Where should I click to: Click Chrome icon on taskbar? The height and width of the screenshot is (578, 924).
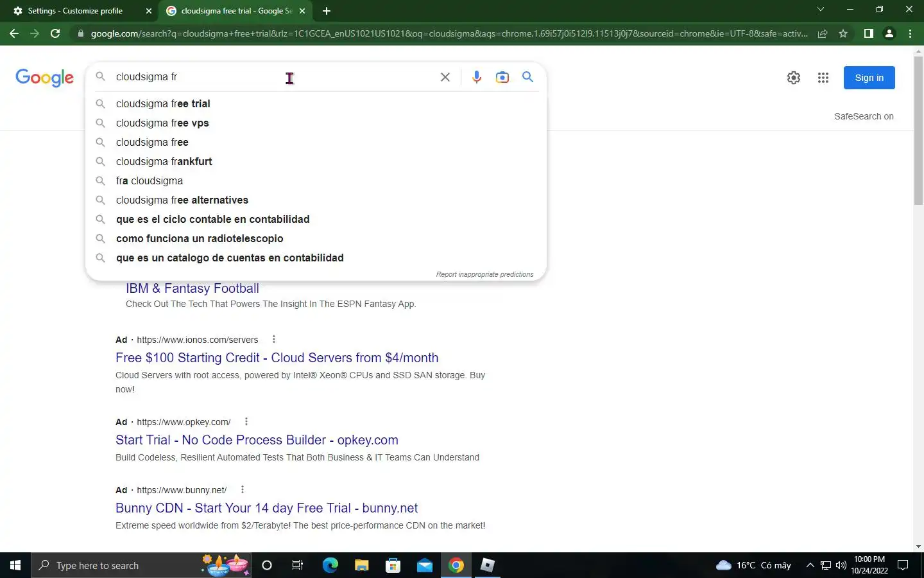coord(456,565)
